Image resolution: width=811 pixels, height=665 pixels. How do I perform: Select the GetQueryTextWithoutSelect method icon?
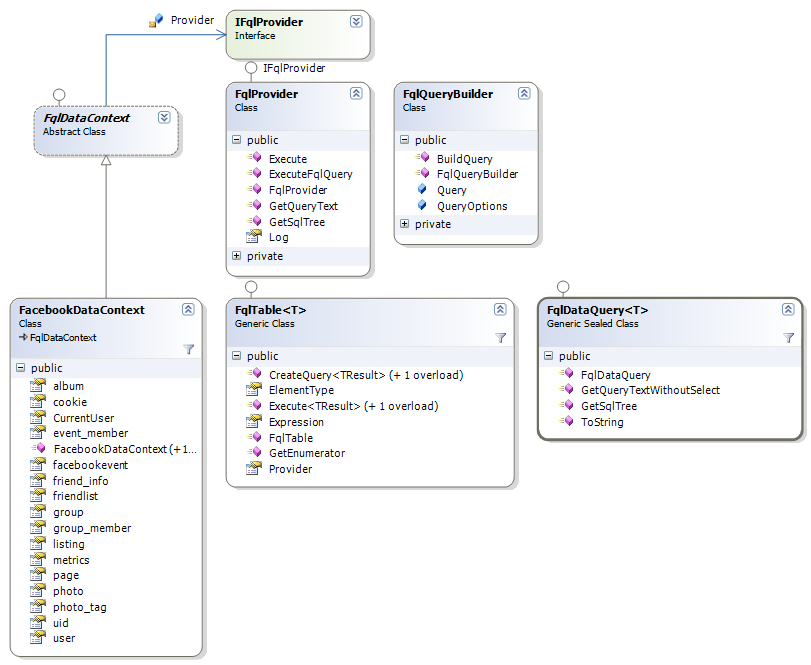[566, 389]
